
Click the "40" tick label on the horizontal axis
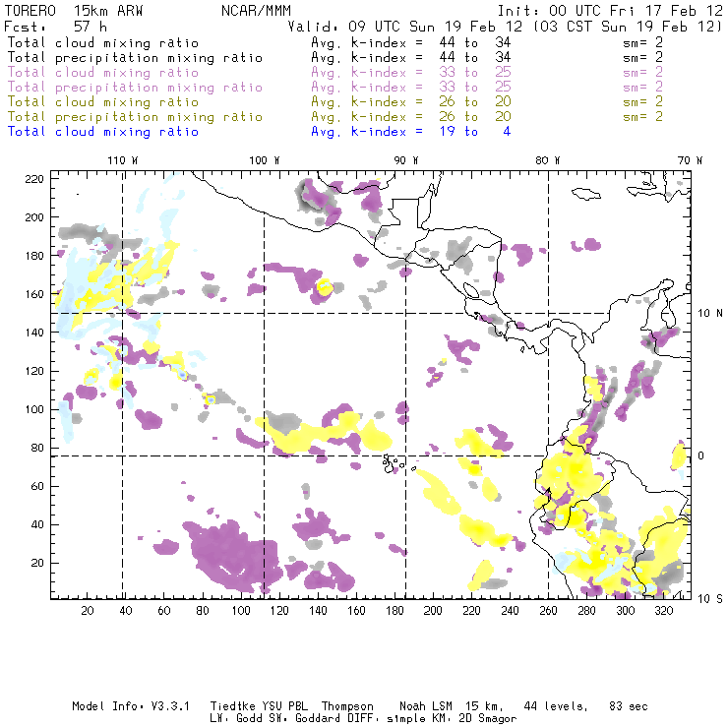click(x=126, y=611)
